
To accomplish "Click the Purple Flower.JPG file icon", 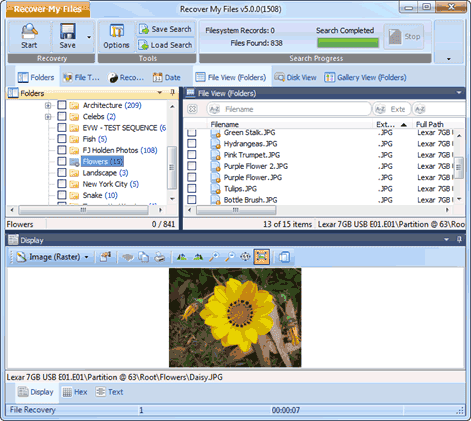I will click(x=216, y=178).
